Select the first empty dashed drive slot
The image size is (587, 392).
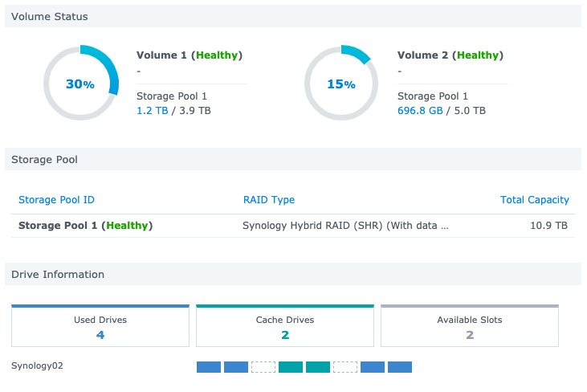(x=263, y=367)
